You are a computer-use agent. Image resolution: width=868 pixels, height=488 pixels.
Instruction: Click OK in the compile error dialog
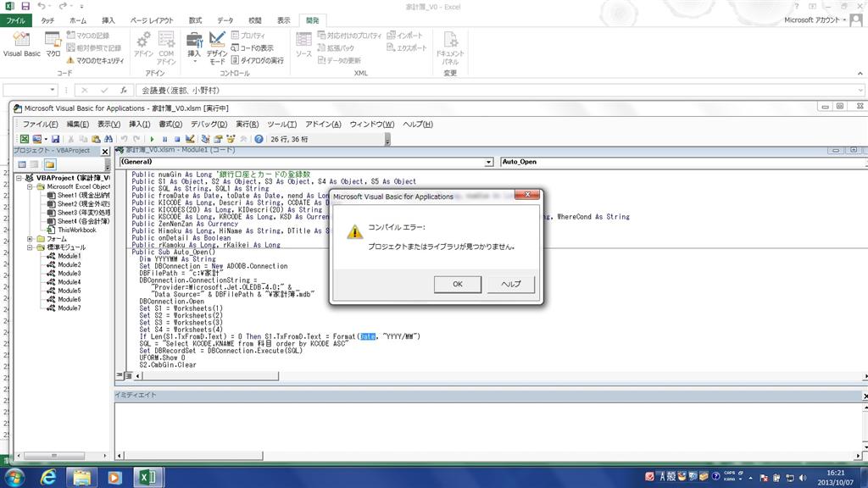457,284
